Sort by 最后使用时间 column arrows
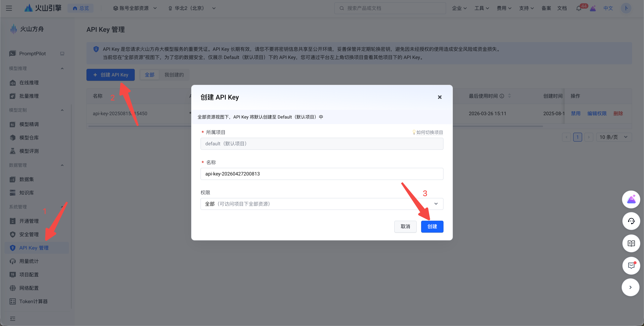 [509, 96]
